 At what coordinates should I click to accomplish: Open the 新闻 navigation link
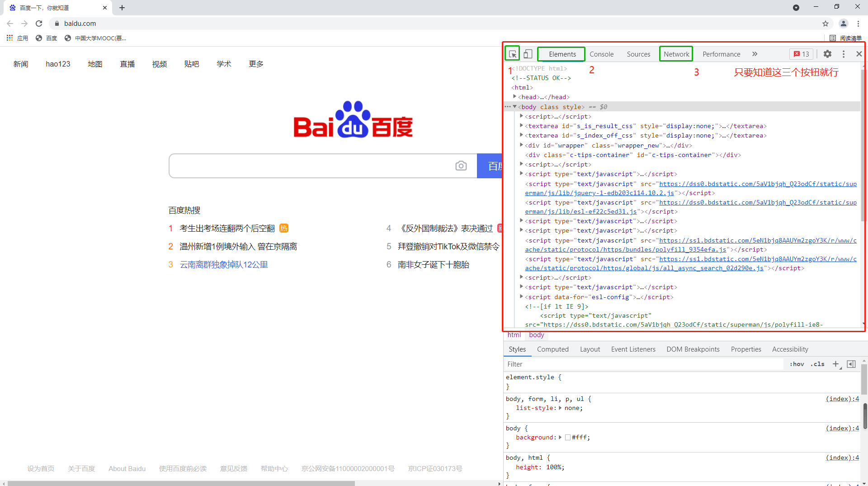(x=21, y=64)
